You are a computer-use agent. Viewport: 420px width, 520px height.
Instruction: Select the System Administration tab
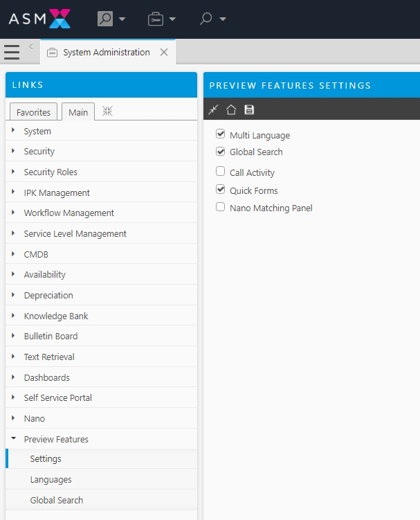coord(106,53)
